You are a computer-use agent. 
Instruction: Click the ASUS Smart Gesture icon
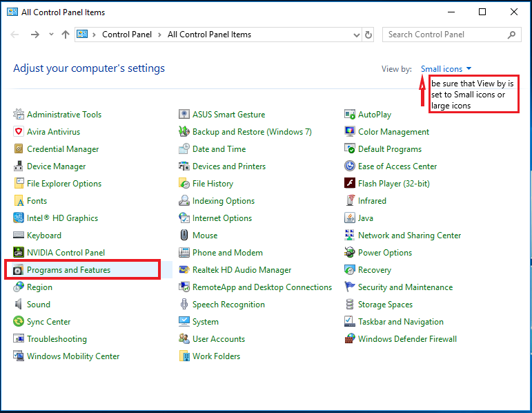[x=184, y=114]
